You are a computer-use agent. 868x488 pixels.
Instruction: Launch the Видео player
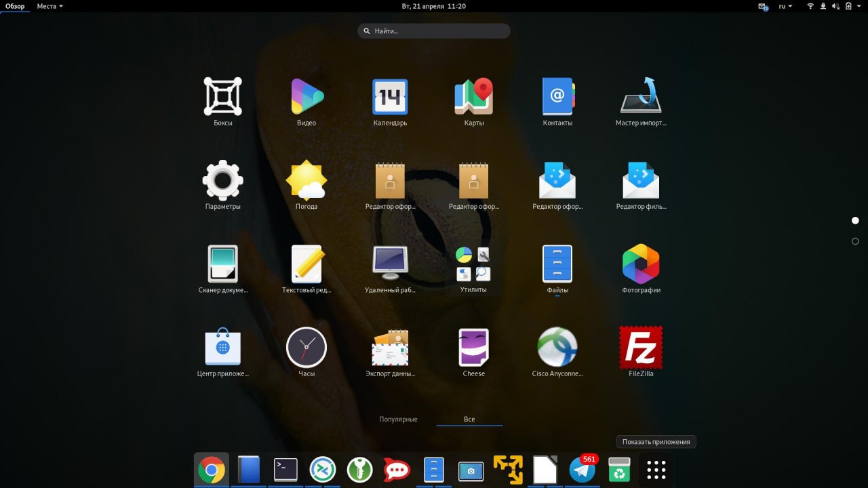307,102
